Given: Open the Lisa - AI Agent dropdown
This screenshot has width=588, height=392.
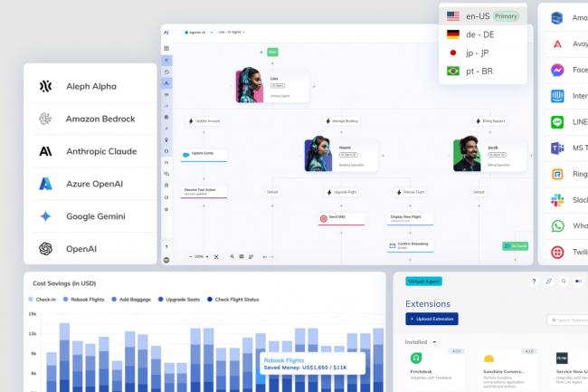Looking at the screenshot, I should pos(231,33).
